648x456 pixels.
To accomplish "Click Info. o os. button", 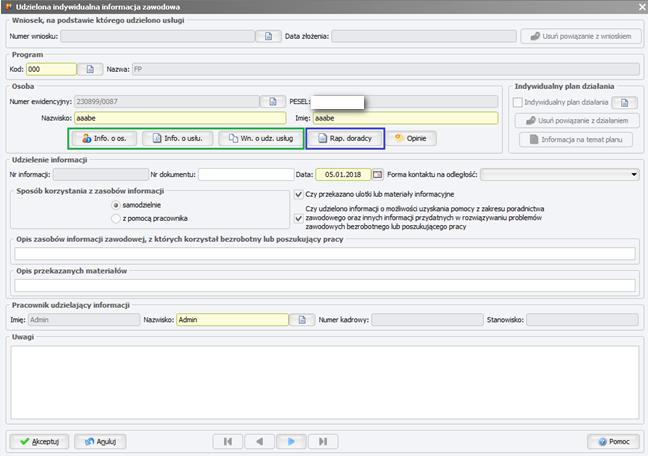I will (104, 138).
